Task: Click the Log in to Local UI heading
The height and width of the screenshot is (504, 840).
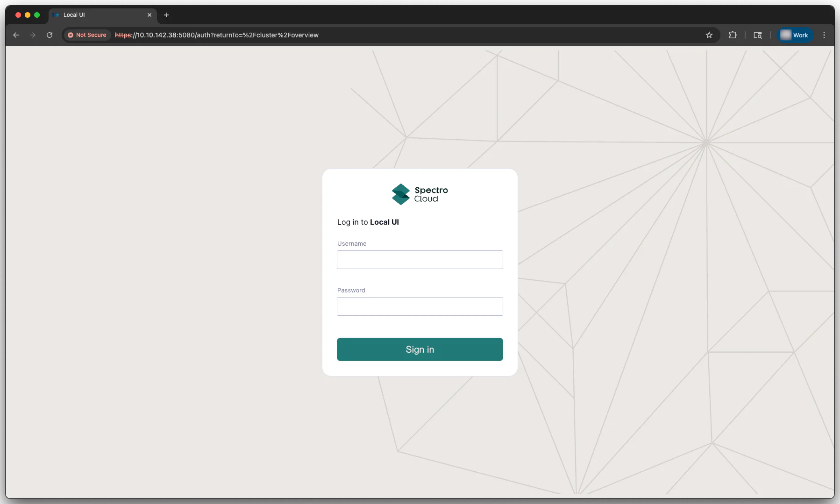Action: coord(368,222)
